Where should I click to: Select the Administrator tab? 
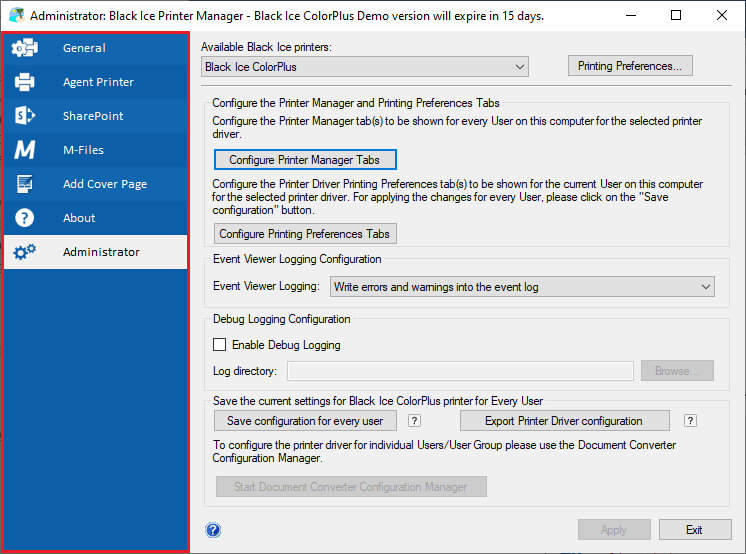click(x=96, y=252)
